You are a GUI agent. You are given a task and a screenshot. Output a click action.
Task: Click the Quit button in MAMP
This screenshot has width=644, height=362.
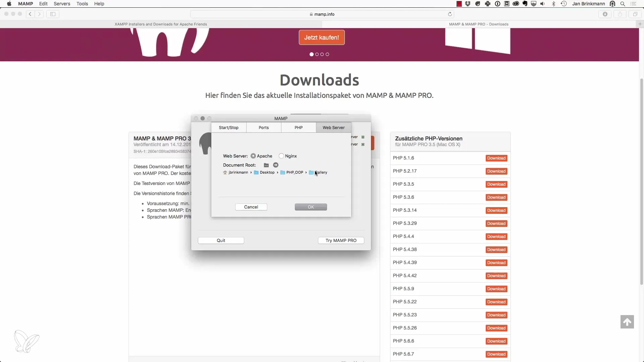click(x=221, y=241)
